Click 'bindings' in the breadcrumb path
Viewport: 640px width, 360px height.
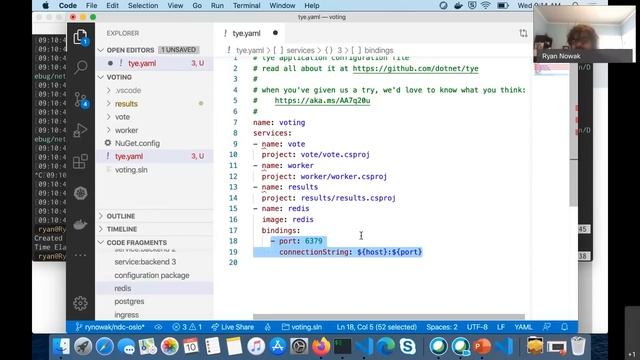(378, 51)
